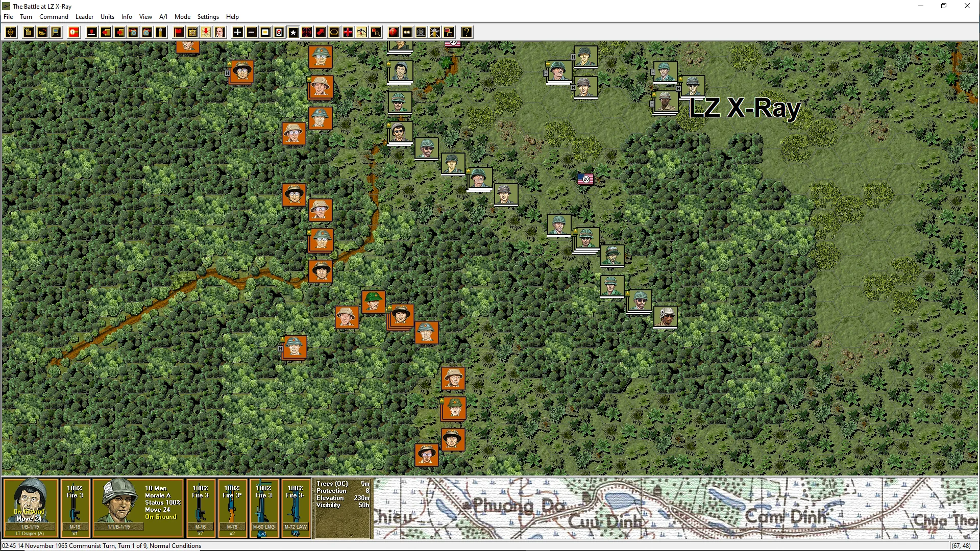Image resolution: width=980 pixels, height=551 pixels.
Task: Click the open folder toolbar icon
Action: pos(42,33)
